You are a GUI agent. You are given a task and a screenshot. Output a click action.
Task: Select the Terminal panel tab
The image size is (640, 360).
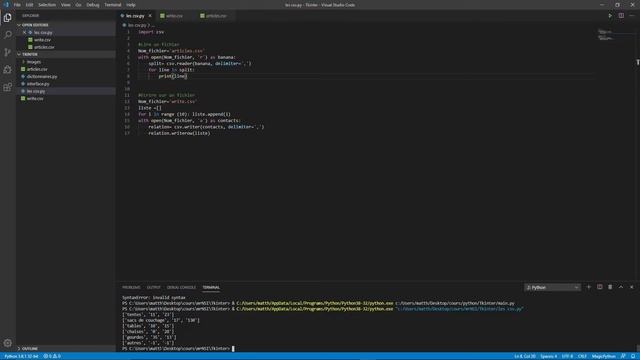211,287
